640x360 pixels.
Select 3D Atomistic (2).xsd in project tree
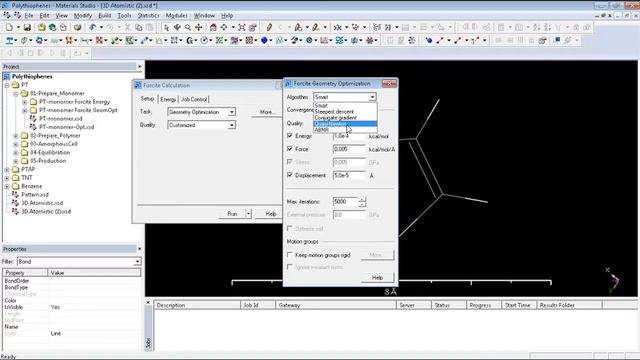click(x=46, y=211)
